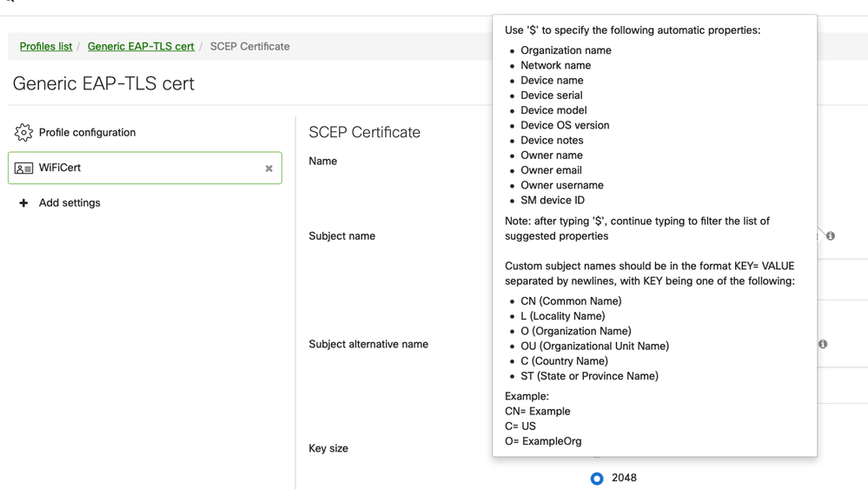Click the Subject name field label
Screen dimensions: 868x489
(342, 236)
